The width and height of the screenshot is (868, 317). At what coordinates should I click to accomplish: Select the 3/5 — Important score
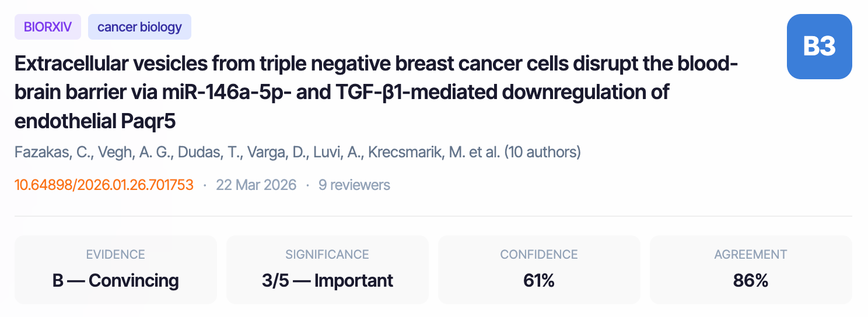coord(327,280)
